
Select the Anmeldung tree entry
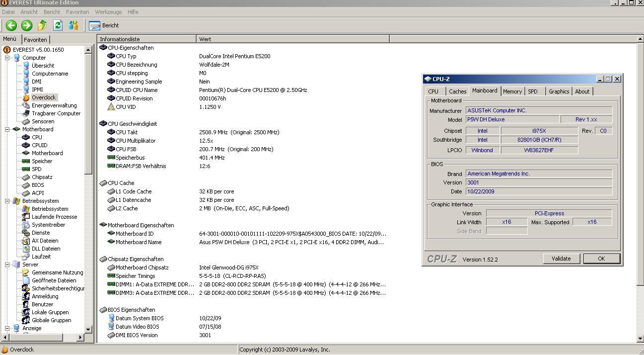(x=45, y=296)
